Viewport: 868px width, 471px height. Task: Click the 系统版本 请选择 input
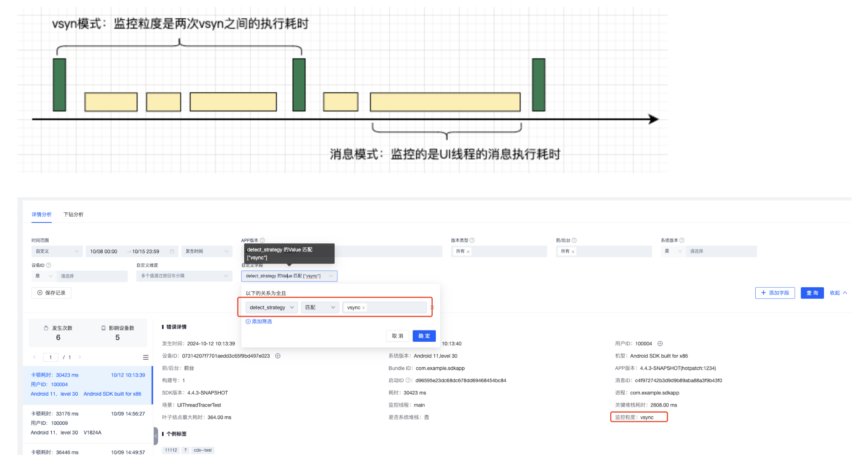click(x=721, y=251)
